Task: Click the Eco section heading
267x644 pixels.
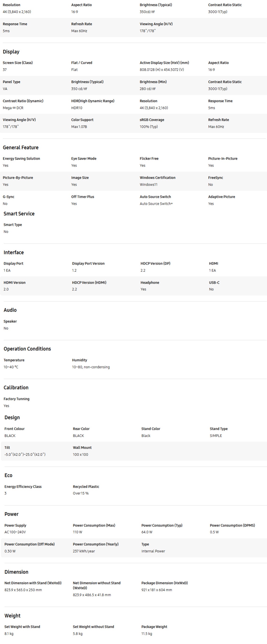Action: click(8, 475)
